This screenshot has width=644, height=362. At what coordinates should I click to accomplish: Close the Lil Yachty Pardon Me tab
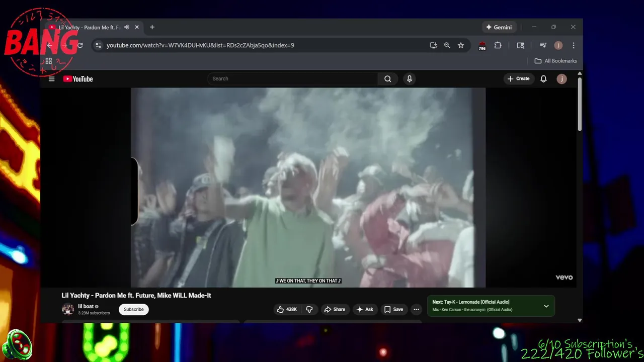137,27
